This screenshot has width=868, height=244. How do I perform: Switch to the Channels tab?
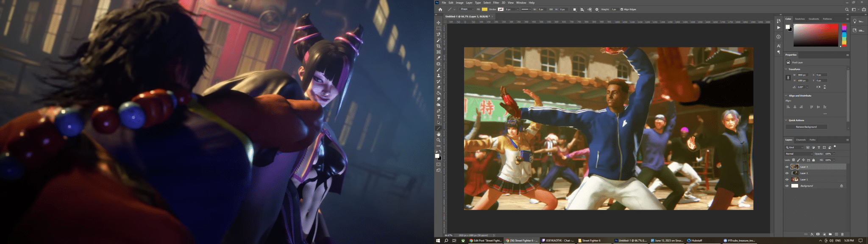(801, 140)
